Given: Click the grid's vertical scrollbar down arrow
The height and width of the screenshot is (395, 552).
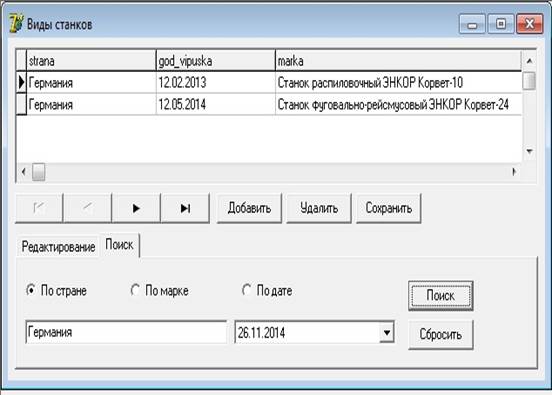Looking at the screenshot, I should pos(529,151).
